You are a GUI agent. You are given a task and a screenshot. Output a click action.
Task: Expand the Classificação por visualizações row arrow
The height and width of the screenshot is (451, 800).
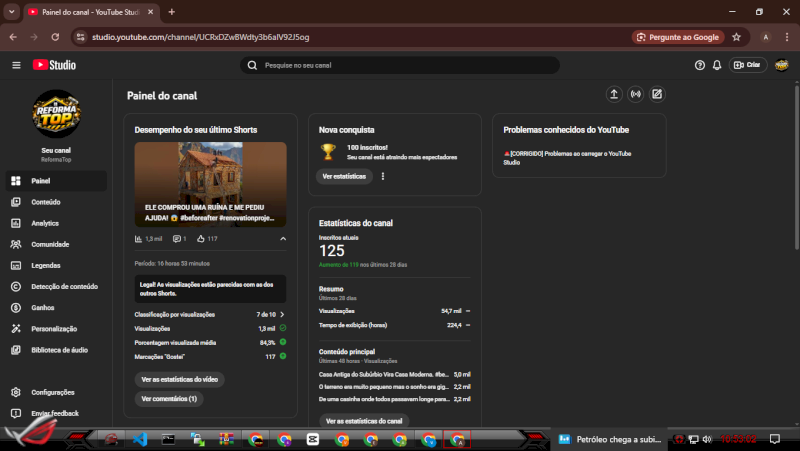pyautogui.click(x=283, y=314)
